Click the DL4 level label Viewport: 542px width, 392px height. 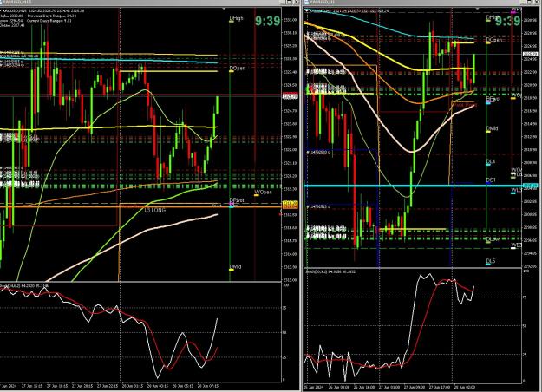491,161
